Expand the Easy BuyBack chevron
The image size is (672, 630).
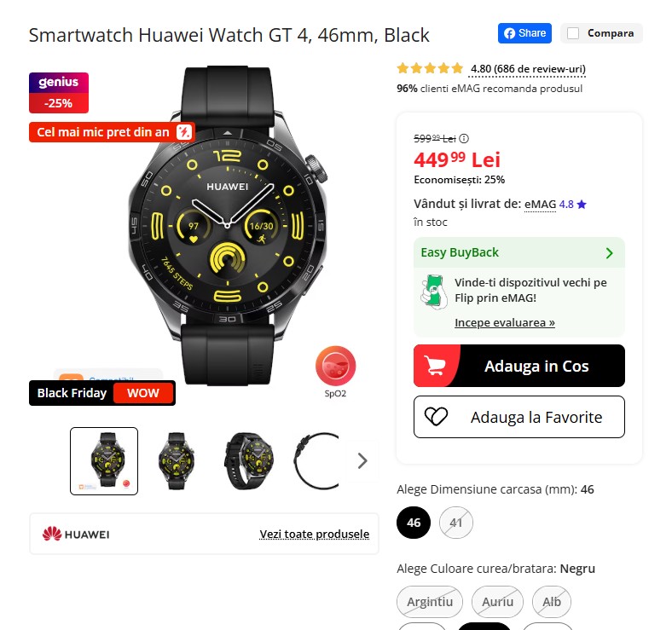click(609, 253)
